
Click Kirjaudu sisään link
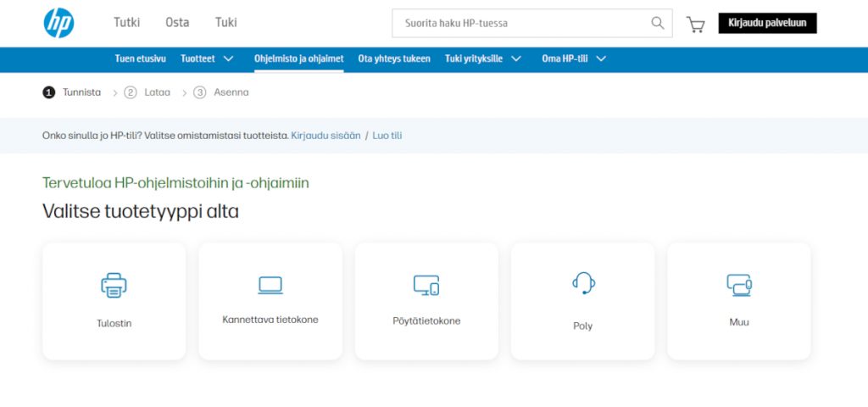click(325, 136)
